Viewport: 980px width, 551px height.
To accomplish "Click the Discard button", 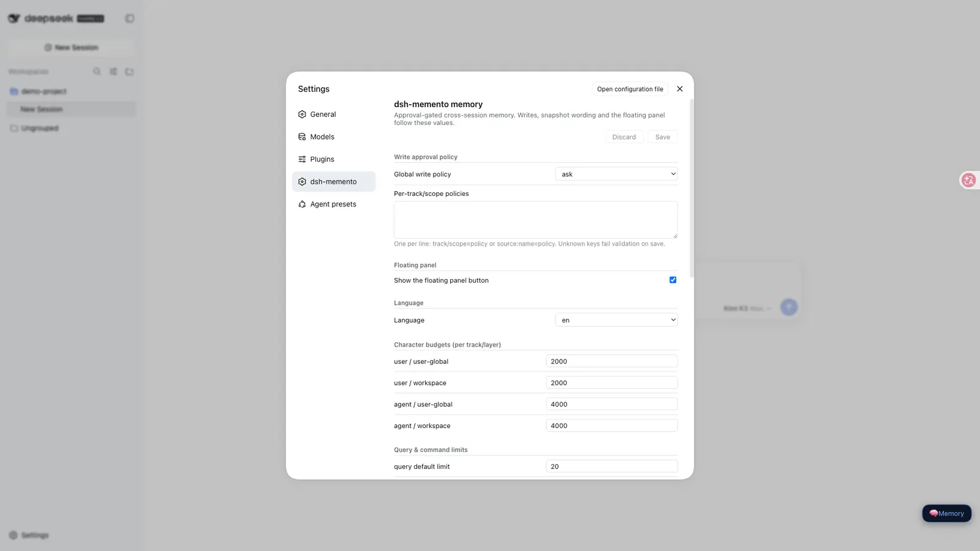I will (624, 137).
